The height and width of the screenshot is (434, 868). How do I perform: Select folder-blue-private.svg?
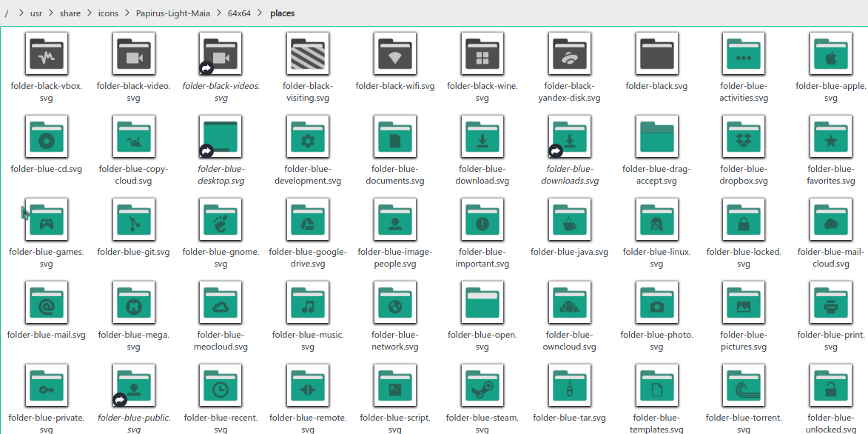(x=46, y=385)
